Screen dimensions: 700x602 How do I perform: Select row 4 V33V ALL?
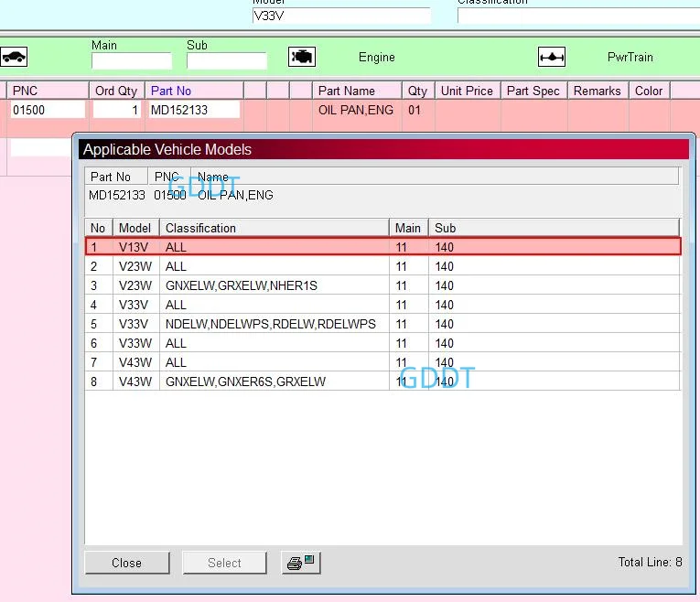[x=383, y=305]
